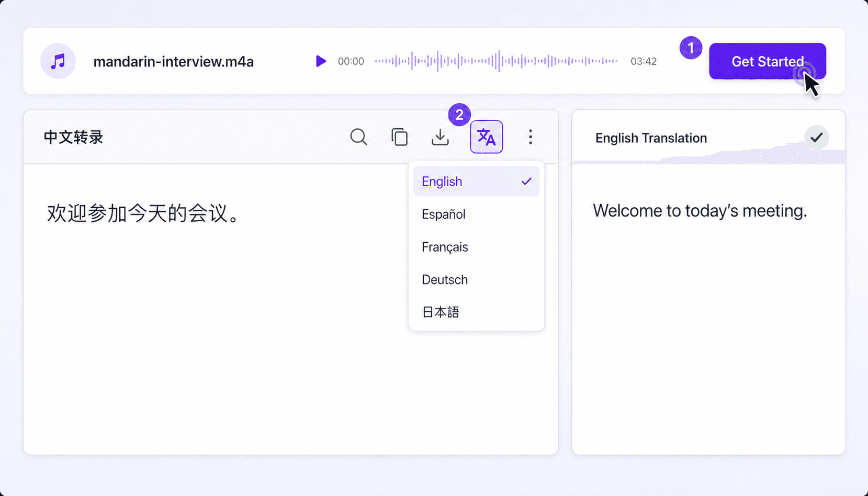Click the Get Started button

pos(768,61)
